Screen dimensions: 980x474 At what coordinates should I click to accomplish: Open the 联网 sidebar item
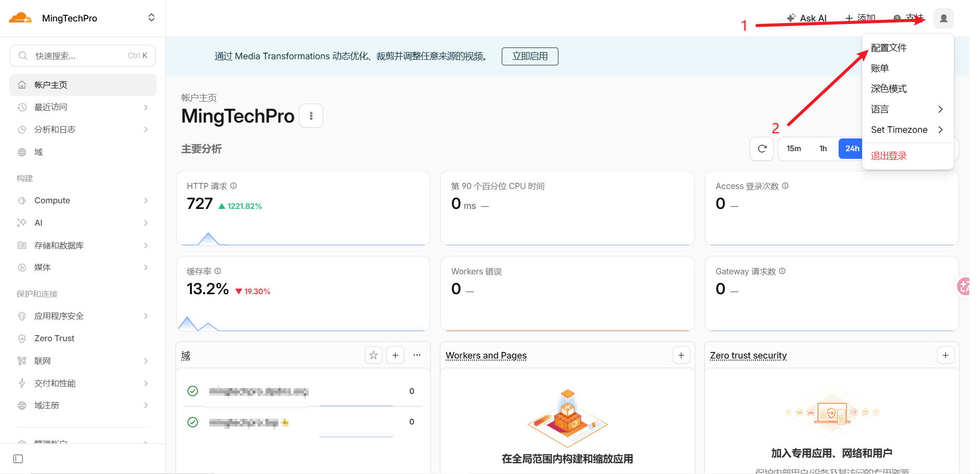83,361
